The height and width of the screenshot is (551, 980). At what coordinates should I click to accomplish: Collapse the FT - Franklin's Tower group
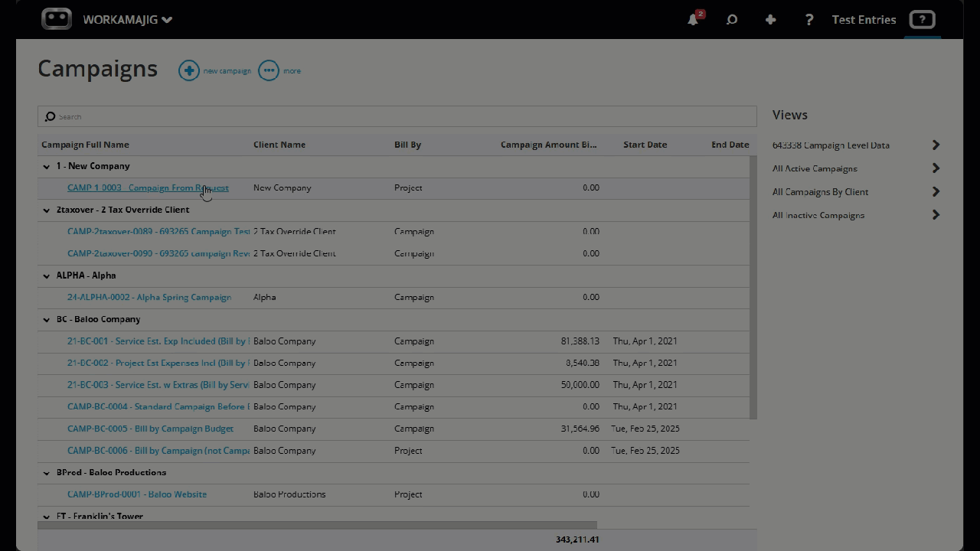(46, 517)
